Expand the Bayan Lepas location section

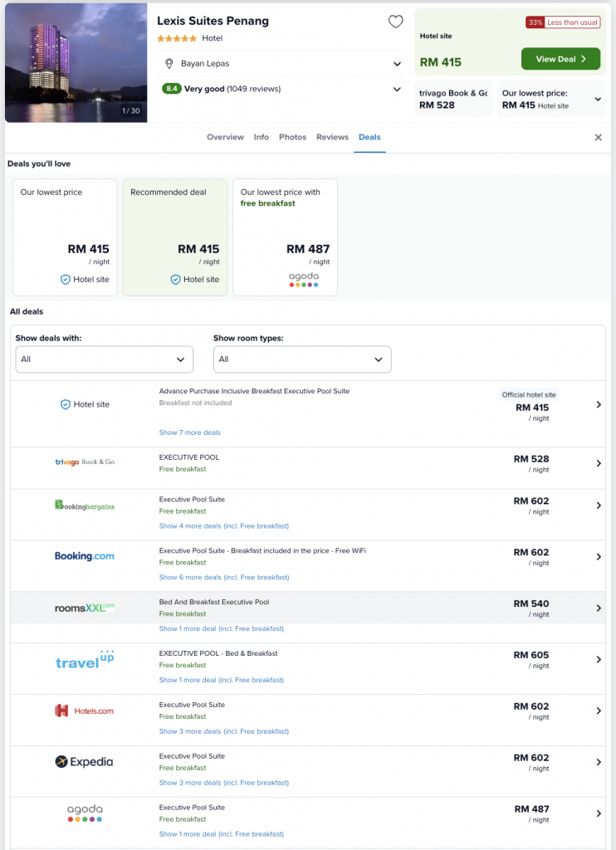coord(397,64)
